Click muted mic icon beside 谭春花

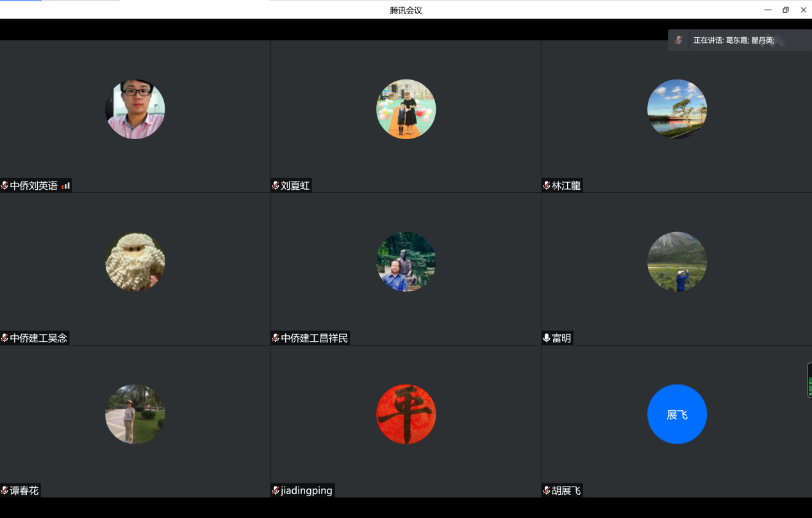click(x=4, y=490)
